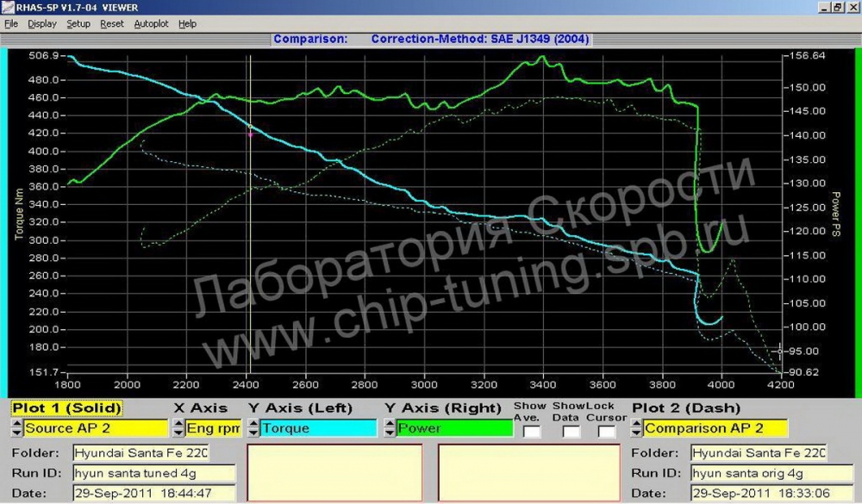Click the Torque Y Axis spinner arrows
The height and width of the screenshot is (504, 862).
253,428
